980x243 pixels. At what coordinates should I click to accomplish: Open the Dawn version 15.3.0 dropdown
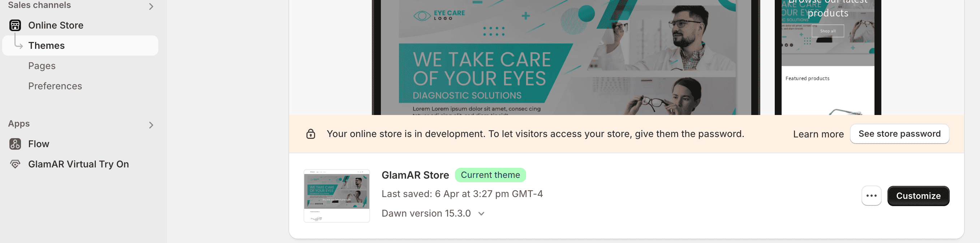coord(481,214)
